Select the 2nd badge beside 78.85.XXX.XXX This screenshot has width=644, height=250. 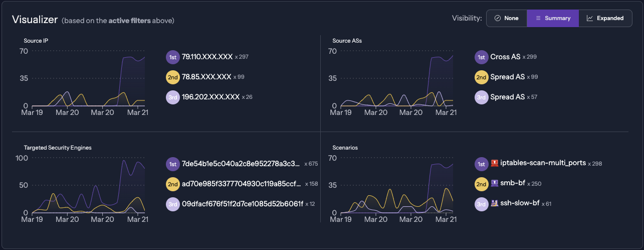172,77
